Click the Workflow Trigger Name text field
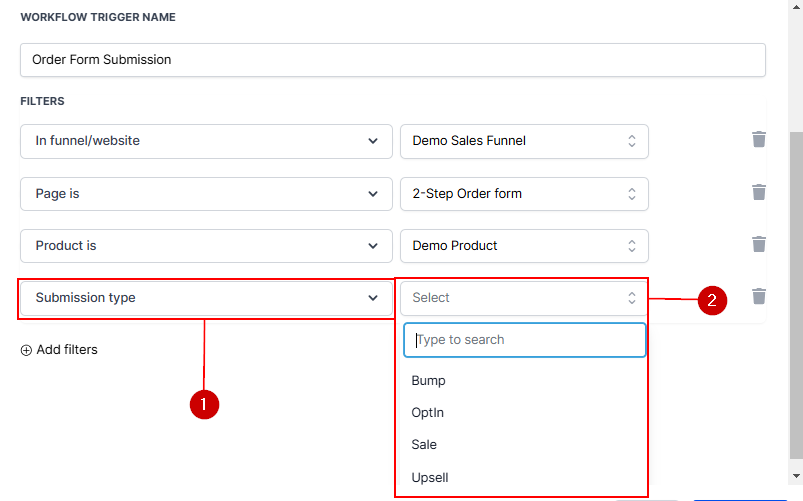The image size is (803, 501). [392, 60]
